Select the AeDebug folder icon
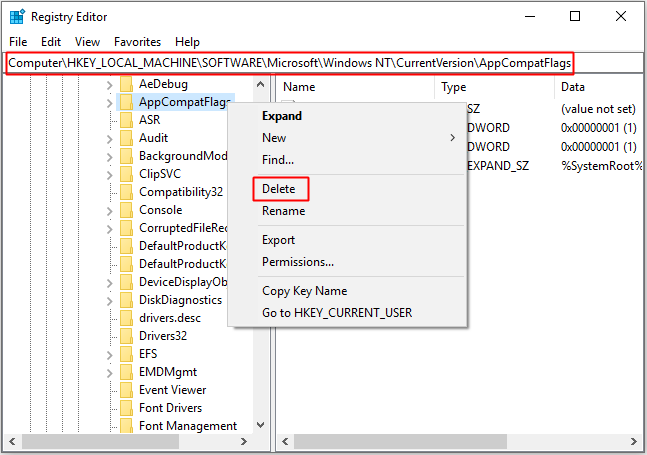This screenshot has height=455, width=647. click(126, 84)
